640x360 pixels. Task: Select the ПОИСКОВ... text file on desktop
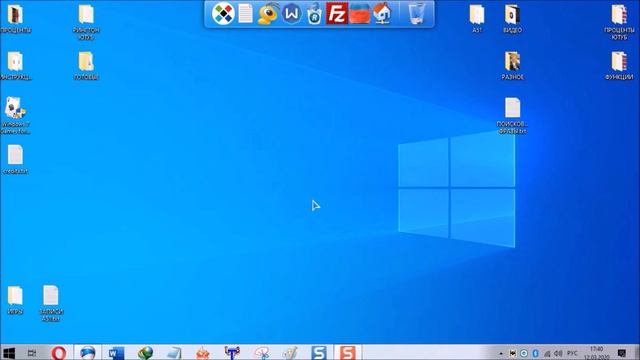pyautogui.click(x=512, y=116)
